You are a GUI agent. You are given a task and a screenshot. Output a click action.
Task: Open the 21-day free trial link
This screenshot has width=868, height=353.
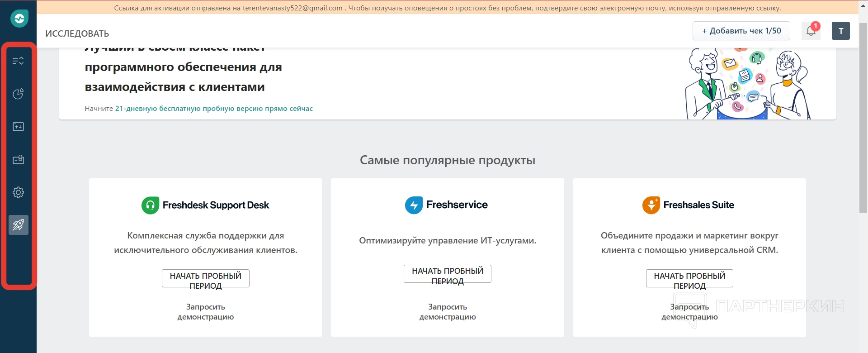point(214,109)
